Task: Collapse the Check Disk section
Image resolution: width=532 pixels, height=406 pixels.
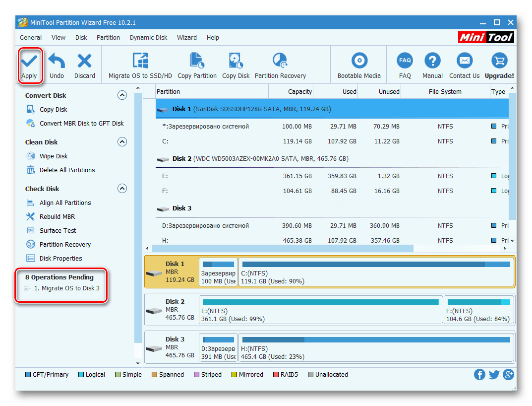Action: pyautogui.click(x=122, y=188)
